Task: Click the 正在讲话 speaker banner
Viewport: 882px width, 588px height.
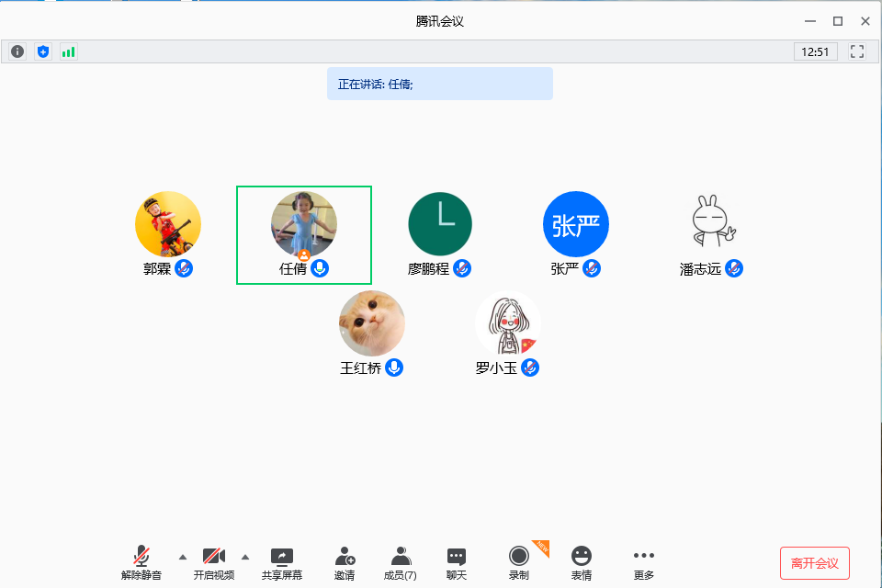Action: [x=439, y=84]
